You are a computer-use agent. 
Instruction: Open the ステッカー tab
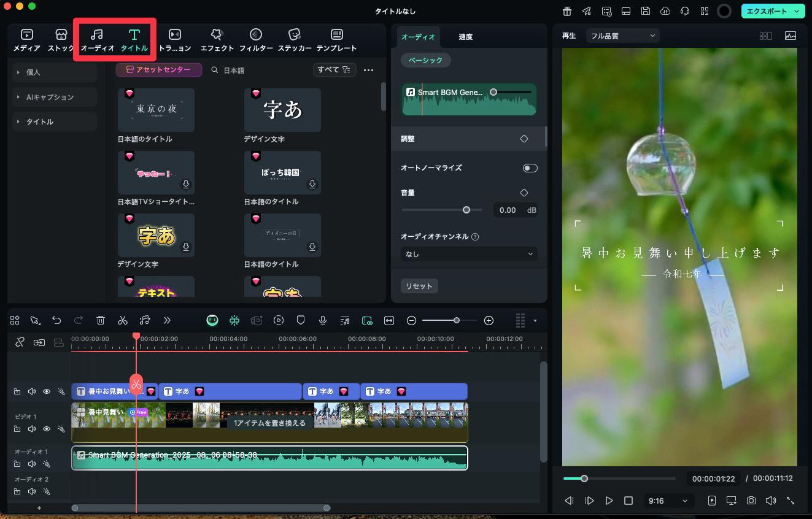pyautogui.click(x=295, y=40)
